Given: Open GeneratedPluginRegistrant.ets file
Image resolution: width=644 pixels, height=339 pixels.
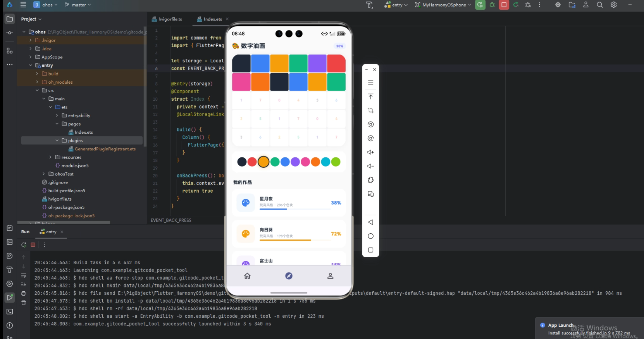Looking at the screenshot, I should 102,149.
